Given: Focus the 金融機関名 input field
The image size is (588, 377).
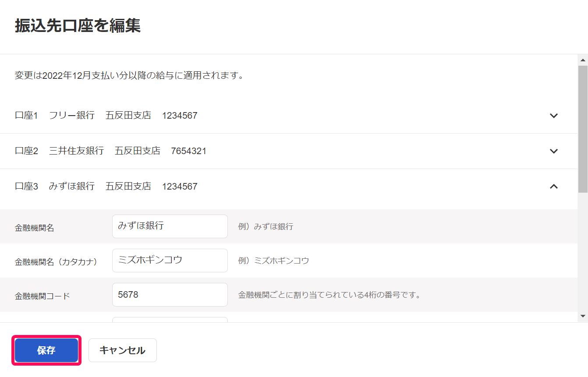Looking at the screenshot, I should pos(170,226).
